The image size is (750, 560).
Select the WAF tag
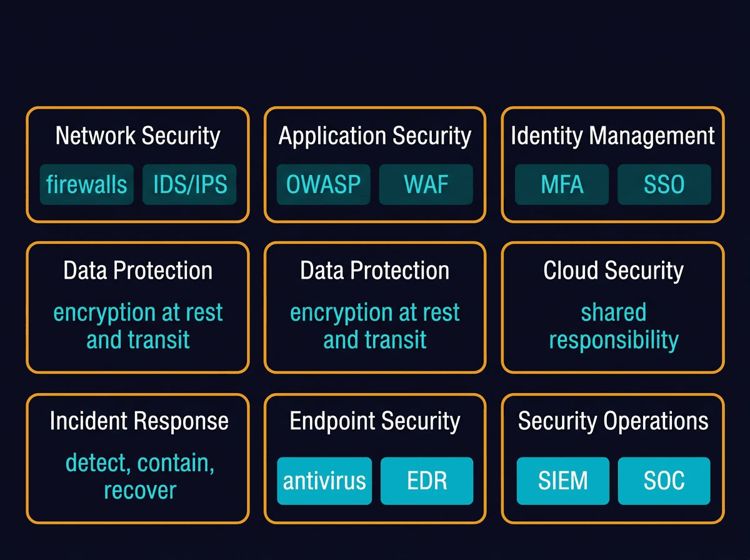point(426,184)
